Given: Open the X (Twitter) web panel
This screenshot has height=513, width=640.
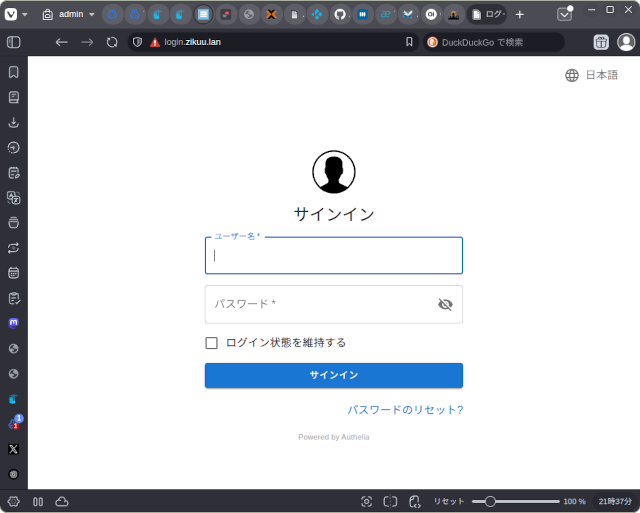Looking at the screenshot, I should [x=14, y=449].
